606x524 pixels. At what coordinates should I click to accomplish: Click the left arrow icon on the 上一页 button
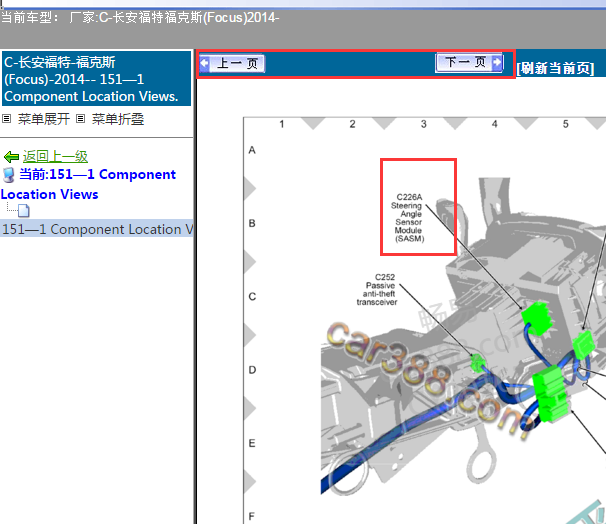click(205, 63)
